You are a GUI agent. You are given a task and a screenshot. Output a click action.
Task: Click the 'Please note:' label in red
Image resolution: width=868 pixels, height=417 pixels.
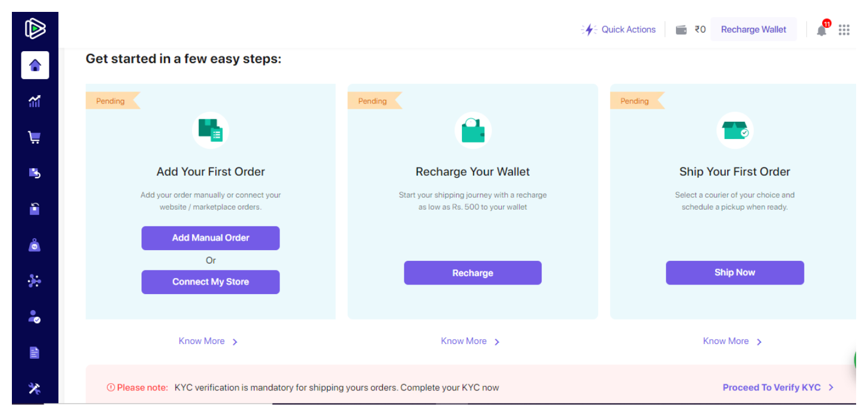(142, 387)
